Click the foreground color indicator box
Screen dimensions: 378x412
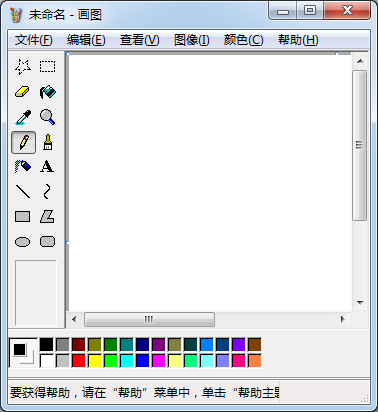point(19,349)
